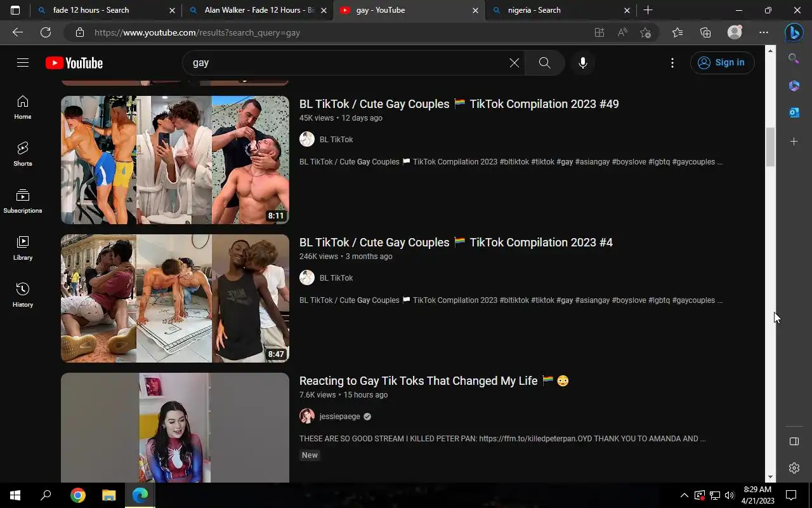Open Edge sidebar settings gear
Viewport: 812px width, 508px height.
tap(794, 468)
